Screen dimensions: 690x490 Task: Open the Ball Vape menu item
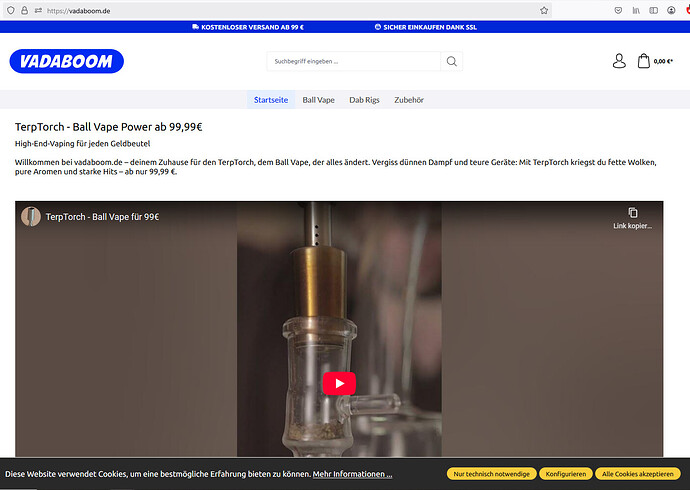point(318,100)
